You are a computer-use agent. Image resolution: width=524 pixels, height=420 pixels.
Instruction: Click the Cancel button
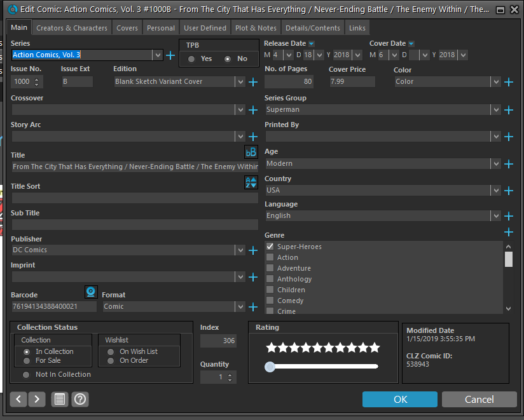479,399
